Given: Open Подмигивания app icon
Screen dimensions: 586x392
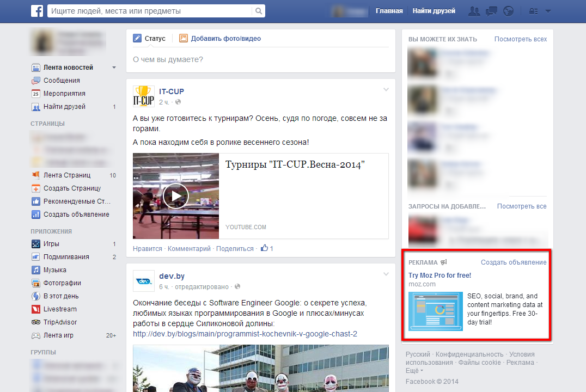Looking at the screenshot, I should coord(36,257).
